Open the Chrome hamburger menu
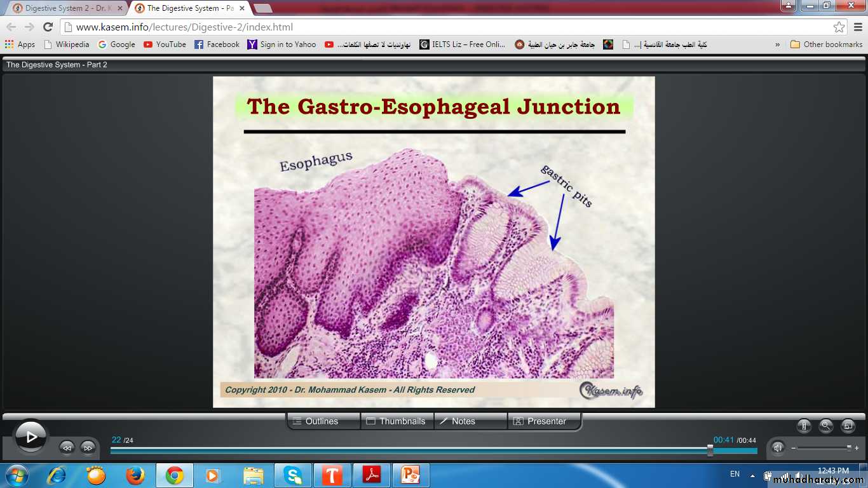 (857, 27)
